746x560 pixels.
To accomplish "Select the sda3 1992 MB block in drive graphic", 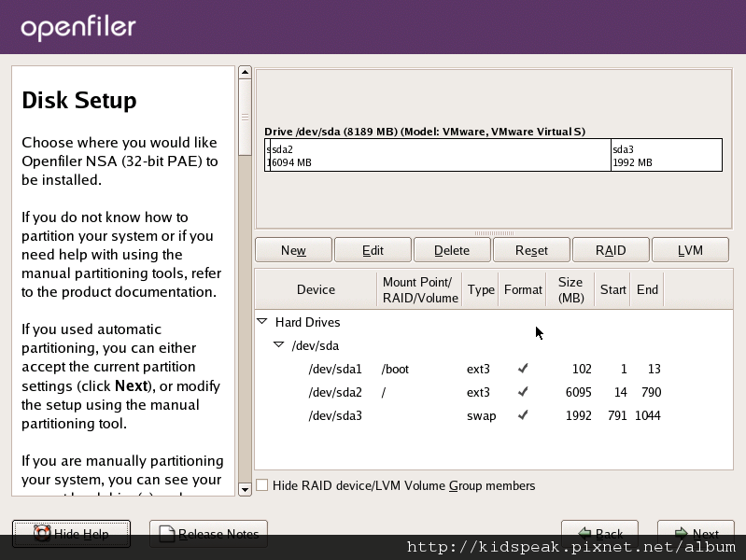I will tap(667, 155).
